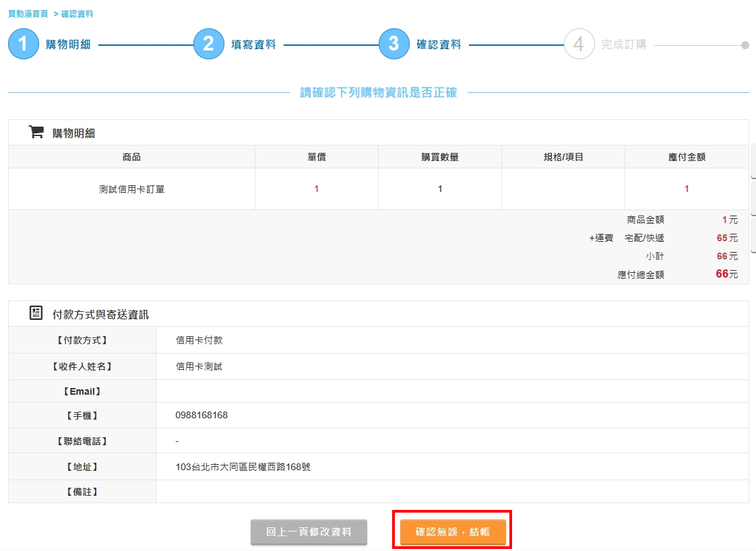This screenshot has height=551, width=756.
Task: Click the 確認資料 breadcrumb link
Action: pyautogui.click(x=77, y=13)
